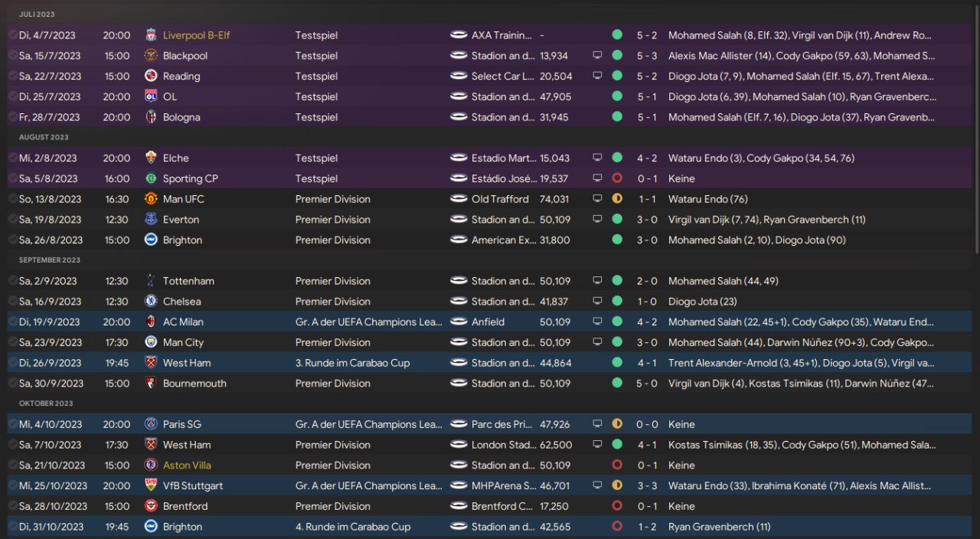The image size is (980, 539).
Task: Click 'Testspiel' on the Bologna row
Action: [x=316, y=117]
